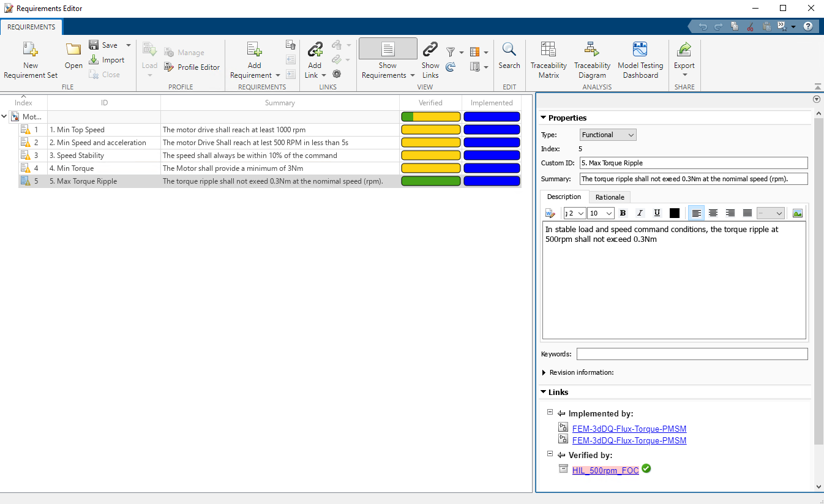Click in the Summary text field

click(693, 179)
